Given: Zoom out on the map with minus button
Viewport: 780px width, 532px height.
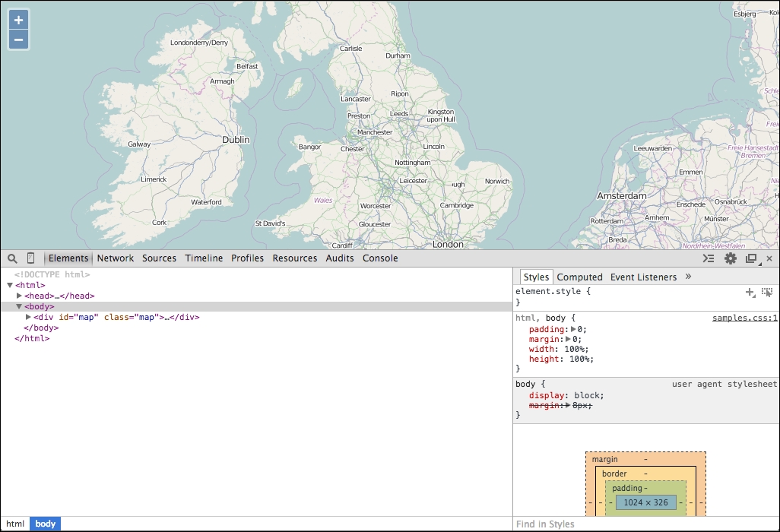Looking at the screenshot, I should (18, 38).
